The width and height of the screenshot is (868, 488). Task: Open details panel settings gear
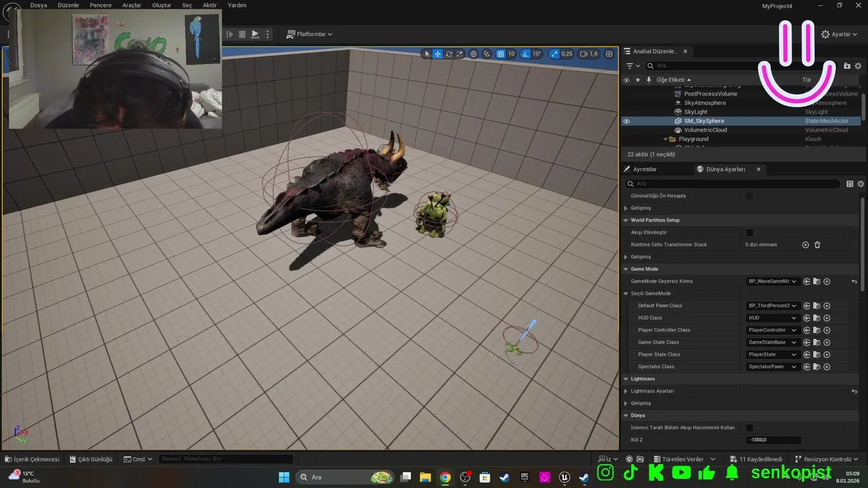click(x=861, y=184)
